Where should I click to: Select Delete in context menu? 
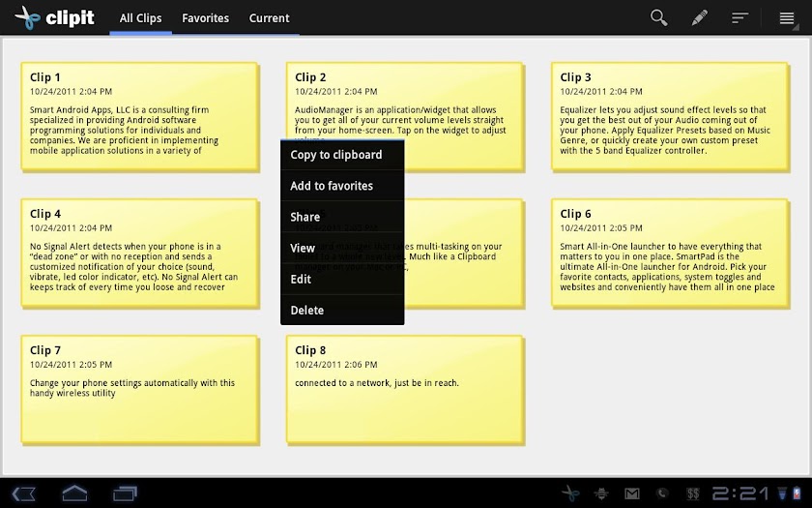point(342,310)
